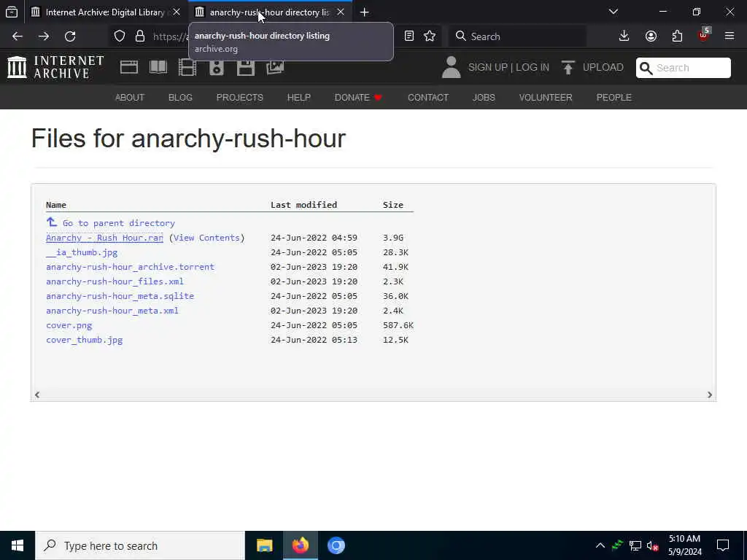This screenshot has width=747, height=560.
Task: Open the Audio speaker icon
Action: 216,67
